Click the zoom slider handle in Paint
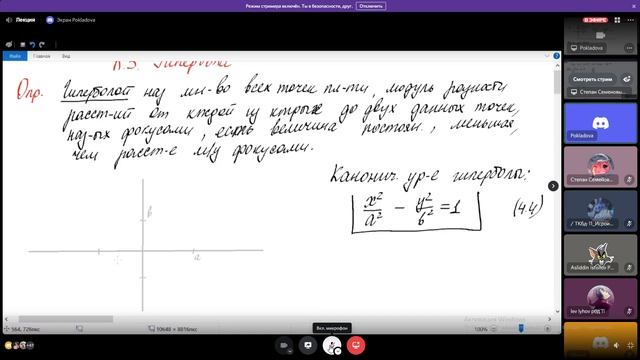Viewport: 640px width, 360px height. point(521,328)
